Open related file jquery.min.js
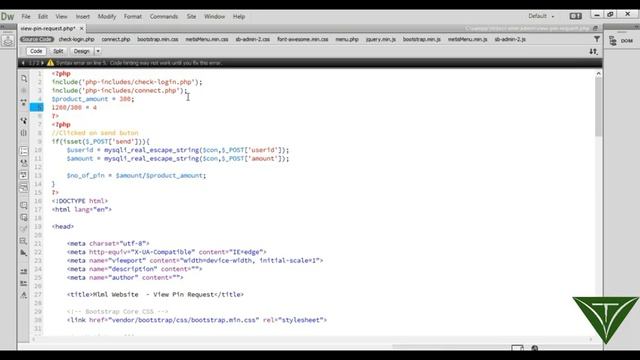Screen dimensions: 640x360 381,39
